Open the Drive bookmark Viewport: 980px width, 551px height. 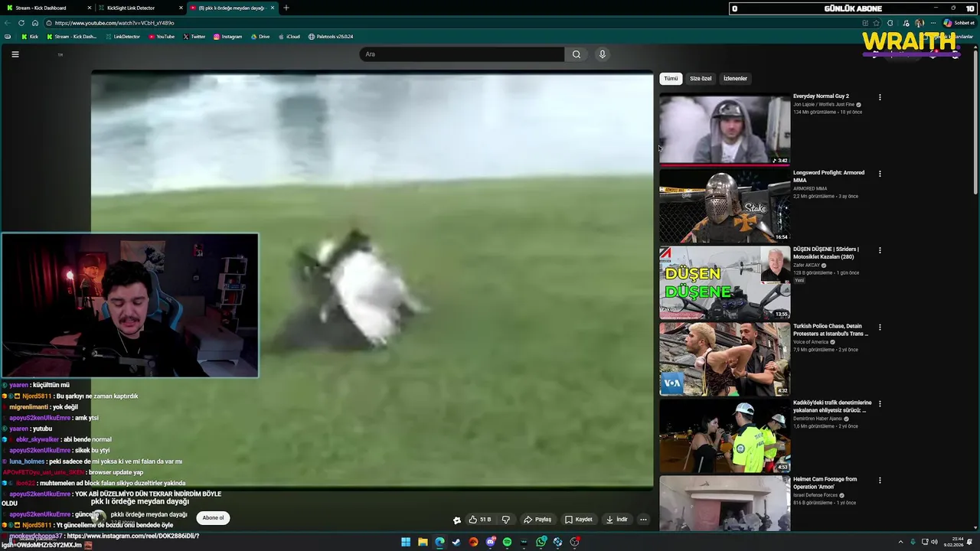tap(260, 37)
